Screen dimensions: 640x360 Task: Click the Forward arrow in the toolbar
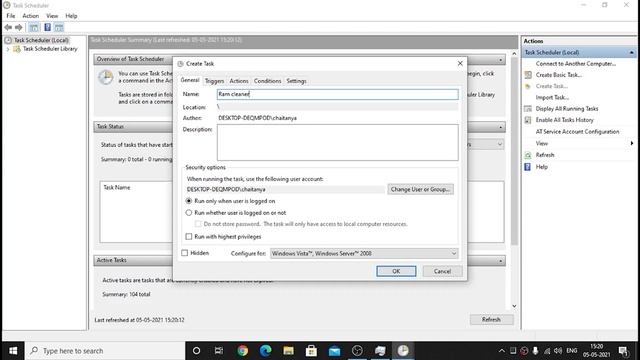pyautogui.click(x=18, y=27)
